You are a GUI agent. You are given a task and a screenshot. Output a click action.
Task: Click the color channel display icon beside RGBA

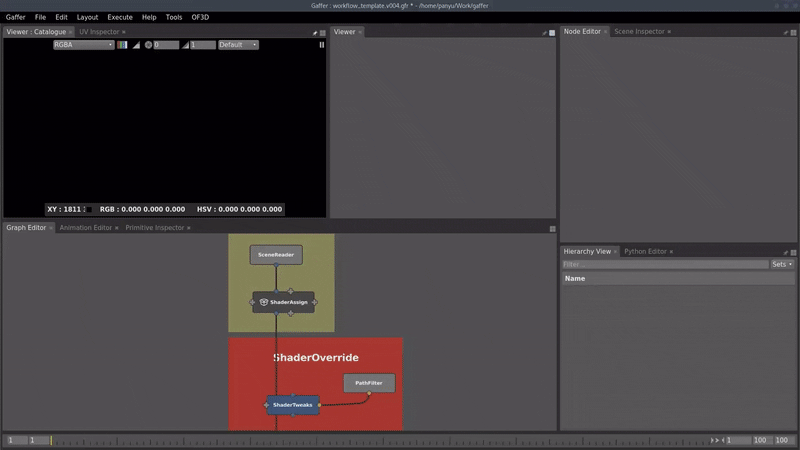pyautogui.click(x=123, y=45)
